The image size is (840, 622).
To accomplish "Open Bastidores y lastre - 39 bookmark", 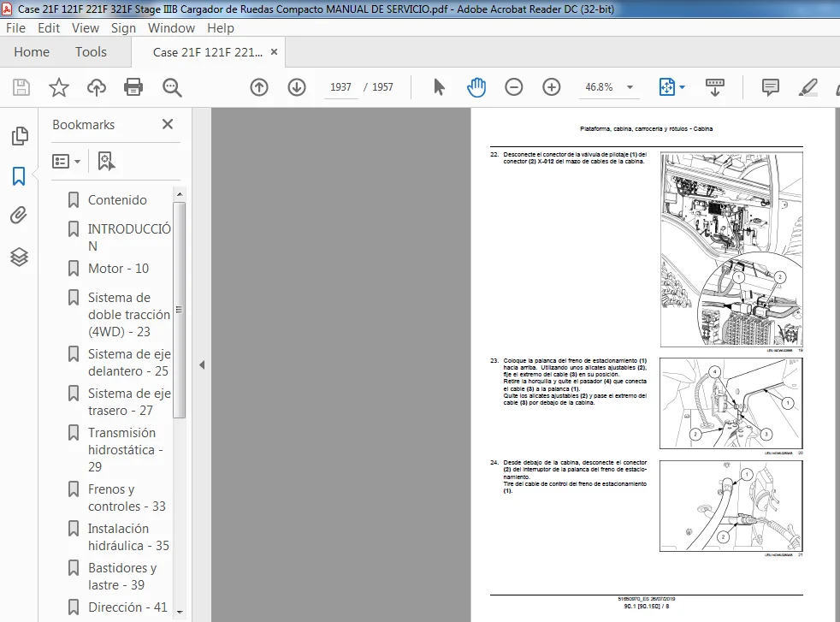I will click(122, 576).
